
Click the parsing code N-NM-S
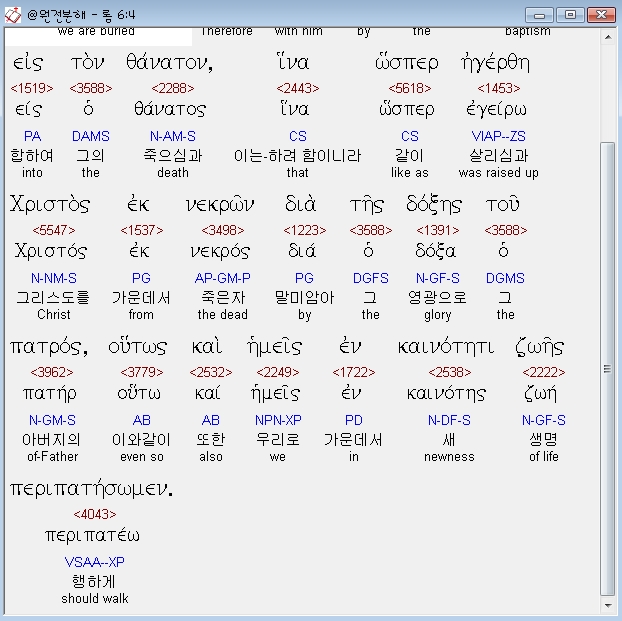click(54, 278)
